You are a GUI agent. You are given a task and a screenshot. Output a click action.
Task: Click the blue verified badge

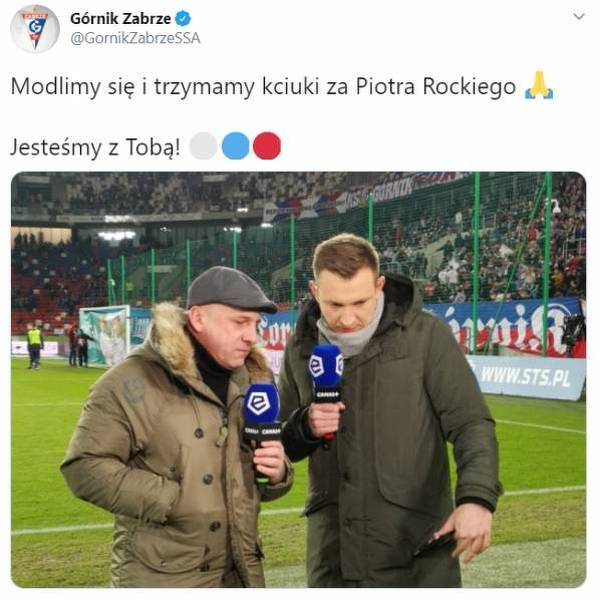(183, 18)
